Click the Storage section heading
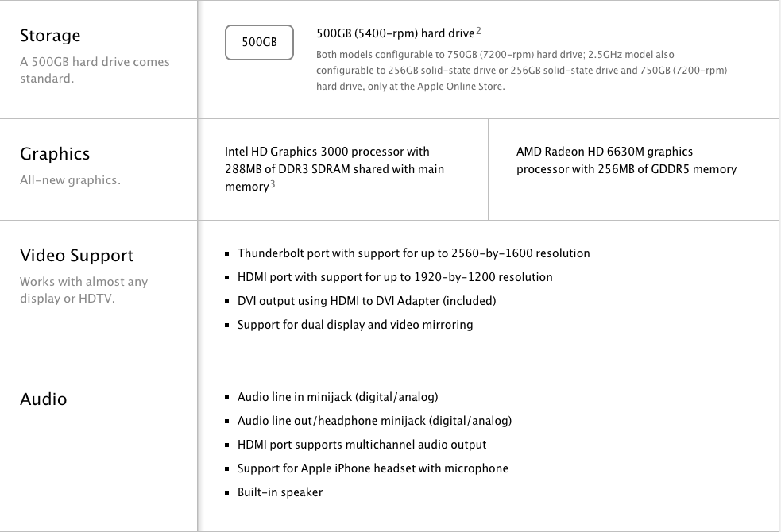The height and width of the screenshot is (532, 781). 50,36
